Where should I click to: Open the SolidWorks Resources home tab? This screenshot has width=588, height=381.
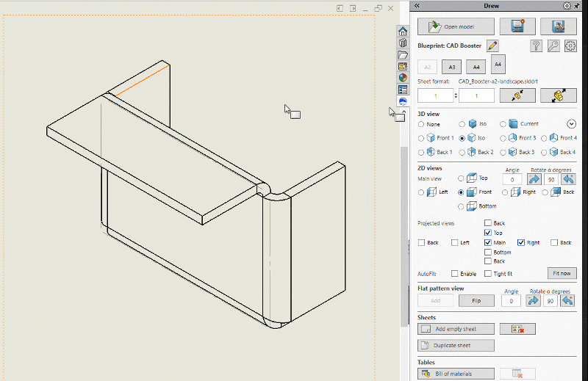[x=403, y=32]
